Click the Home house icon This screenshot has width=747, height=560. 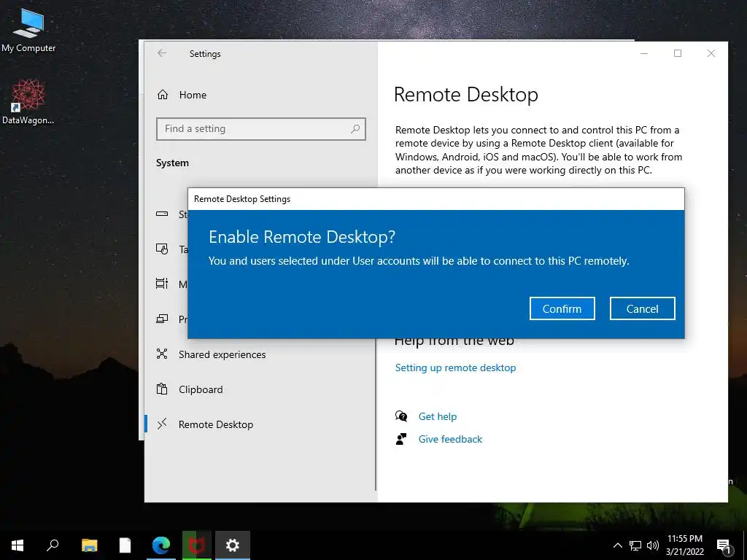pyautogui.click(x=163, y=95)
